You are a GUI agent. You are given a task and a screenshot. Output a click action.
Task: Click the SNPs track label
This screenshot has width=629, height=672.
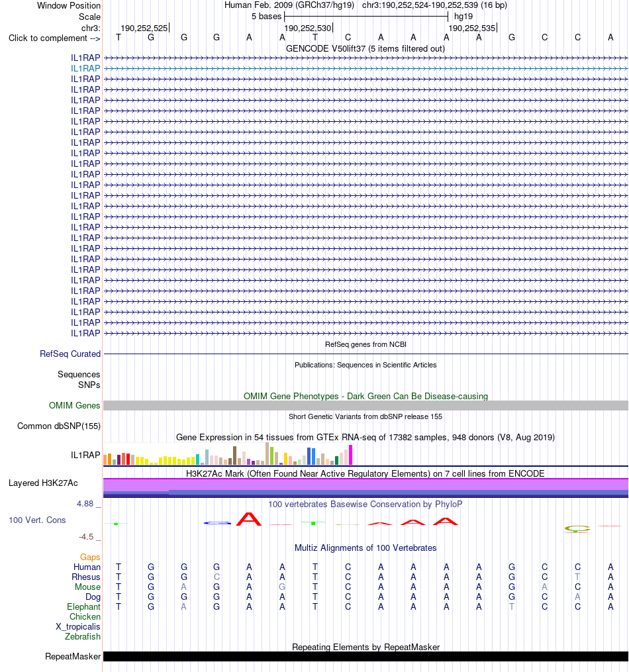tap(89, 385)
